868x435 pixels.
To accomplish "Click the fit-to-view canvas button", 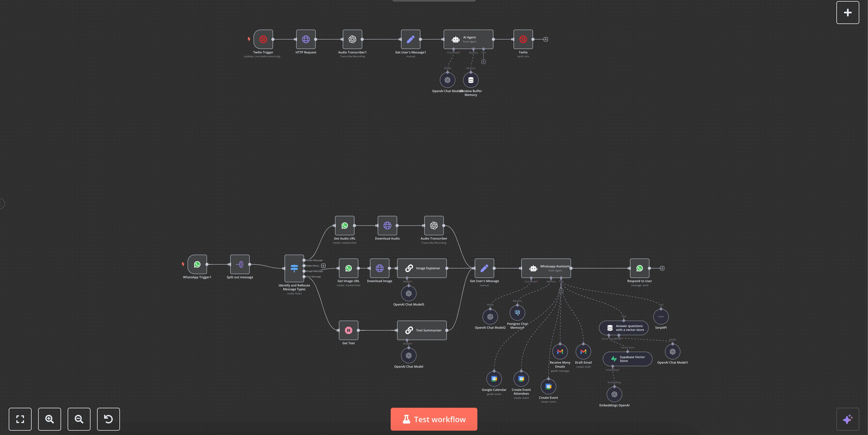I will (20, 419).
